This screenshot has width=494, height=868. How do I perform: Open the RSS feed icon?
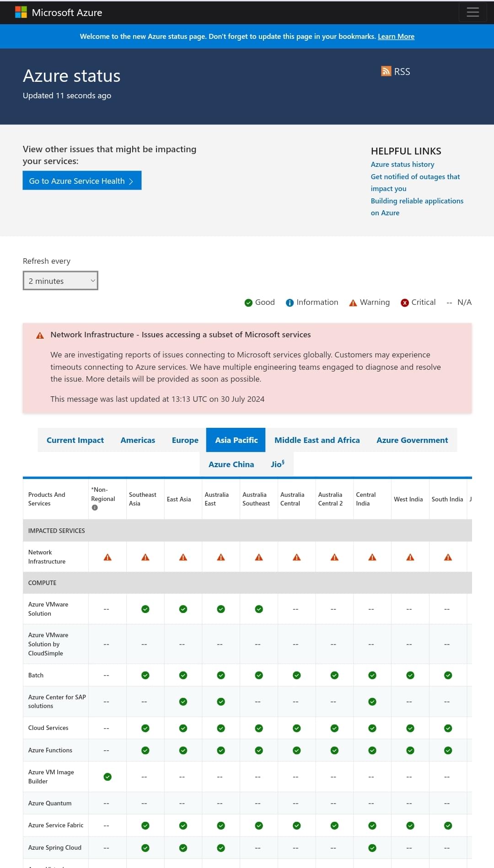pos(386,71)
